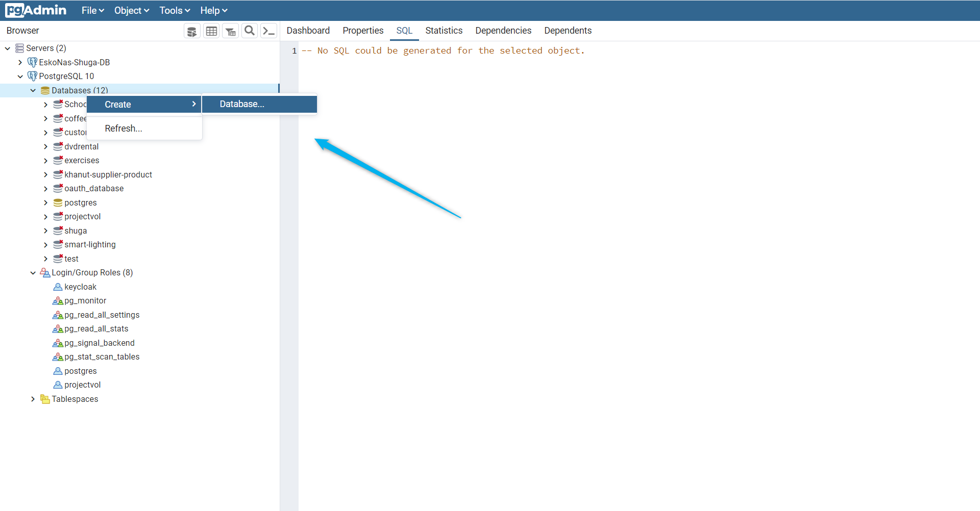
Task: Launch the PSQL tool terminal icon
Action: pos(269,31)
